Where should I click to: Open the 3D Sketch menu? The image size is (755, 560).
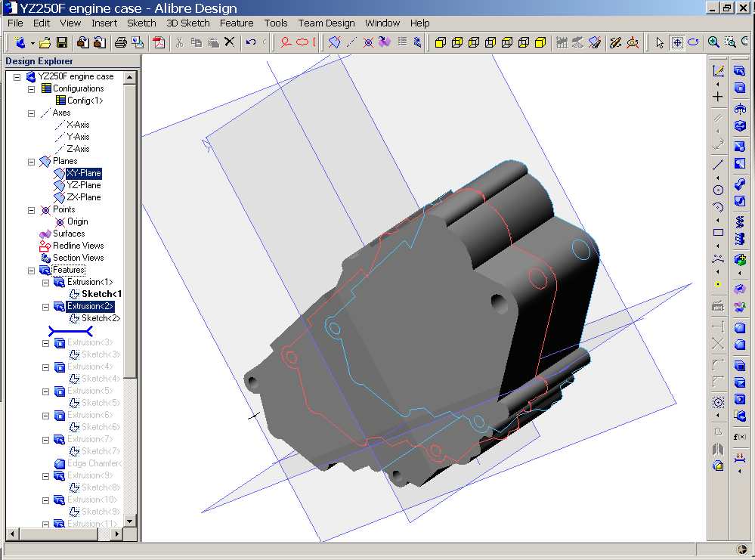tap(187, 23)
